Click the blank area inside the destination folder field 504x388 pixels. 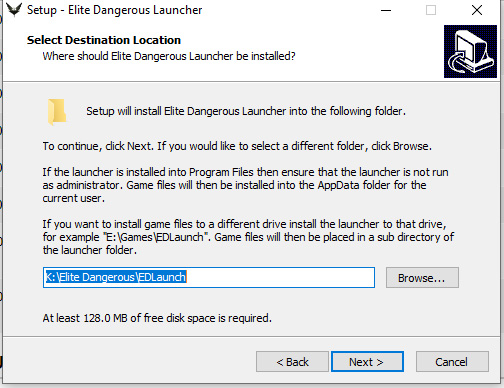[x=280, y=277]
